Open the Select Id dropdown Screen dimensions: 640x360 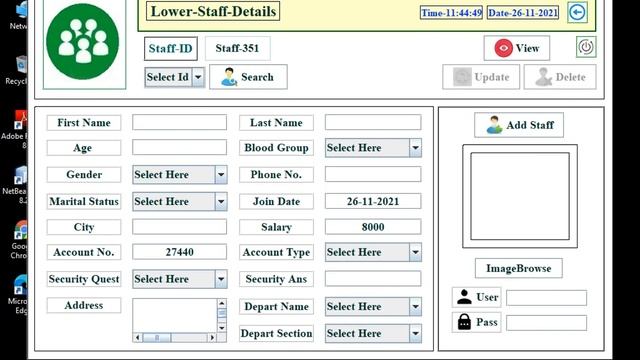(x=175, y=77)
